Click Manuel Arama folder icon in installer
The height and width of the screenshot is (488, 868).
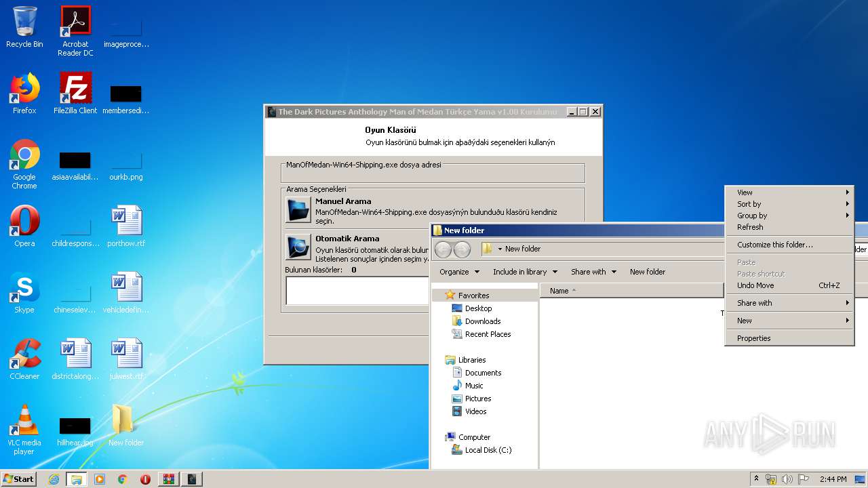(298, 210)
